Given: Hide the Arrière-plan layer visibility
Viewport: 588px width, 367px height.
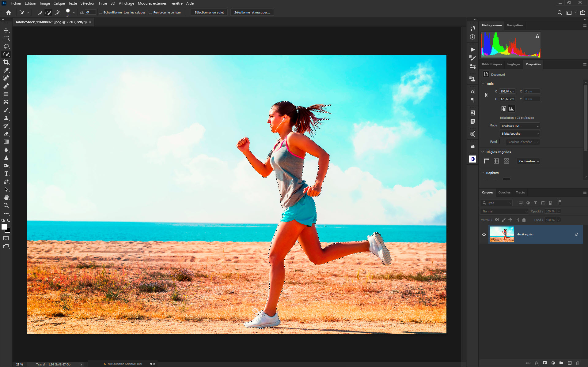Looking at the screenshot, I should coord(484,234).
